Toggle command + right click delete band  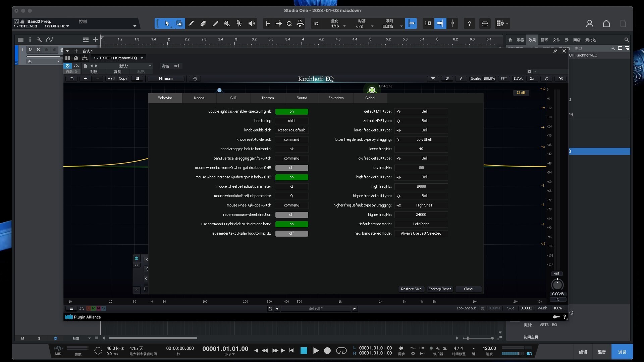coord(291,224)
